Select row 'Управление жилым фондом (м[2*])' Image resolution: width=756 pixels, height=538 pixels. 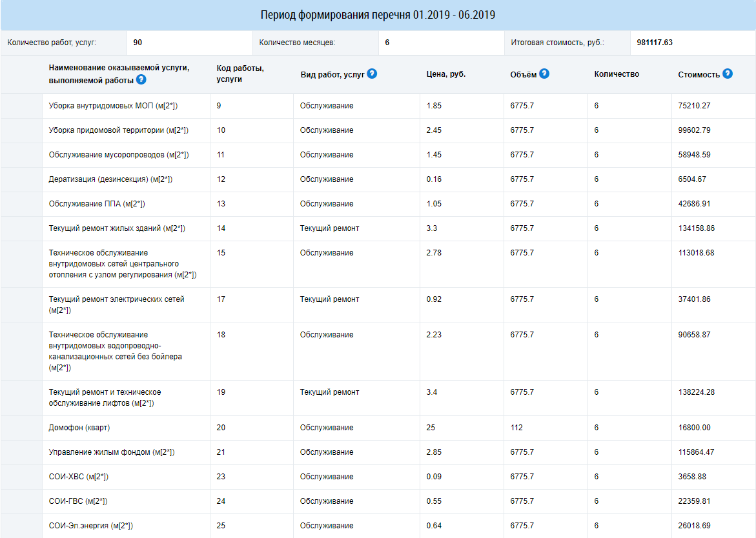click(378, 453)
